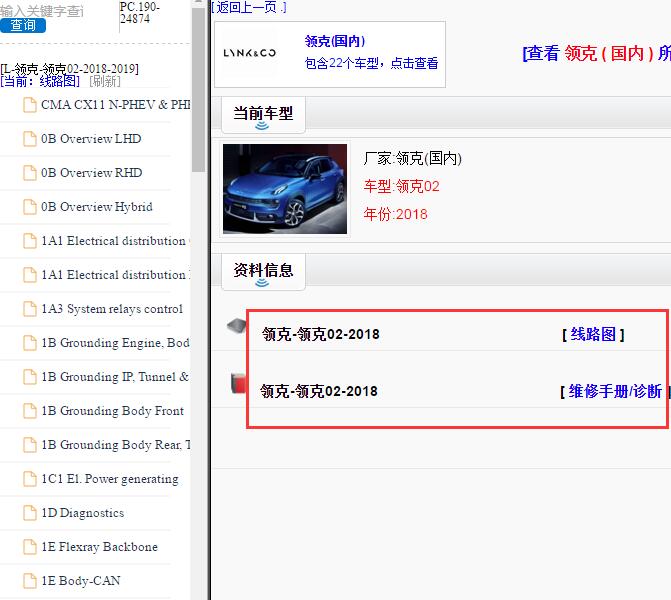This screenshot has width=671, height=600.
Task: Click the PC.190-24874 text
Action: pos(140,13)
